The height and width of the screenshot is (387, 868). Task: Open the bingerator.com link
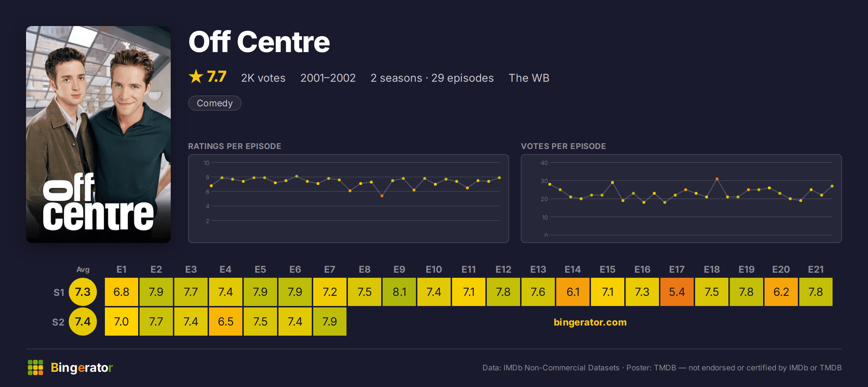click(x=590, y=322)
